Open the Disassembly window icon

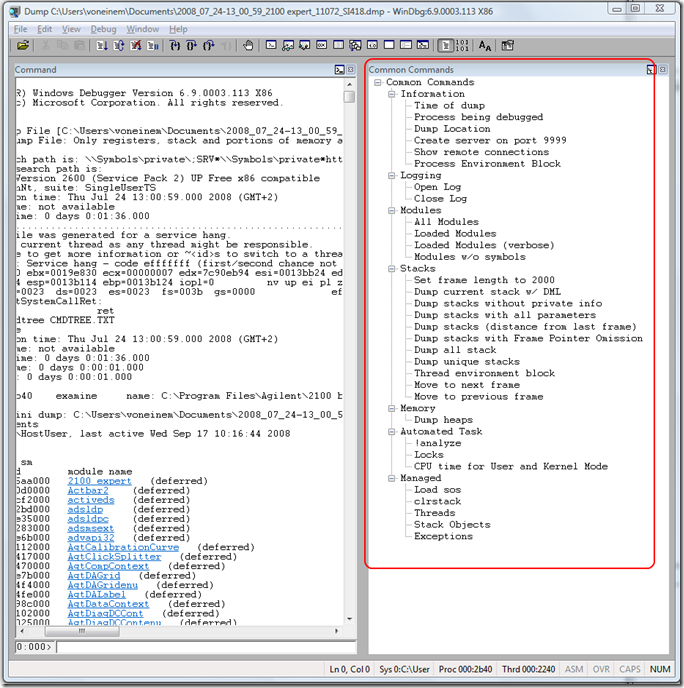pos(372,45)
